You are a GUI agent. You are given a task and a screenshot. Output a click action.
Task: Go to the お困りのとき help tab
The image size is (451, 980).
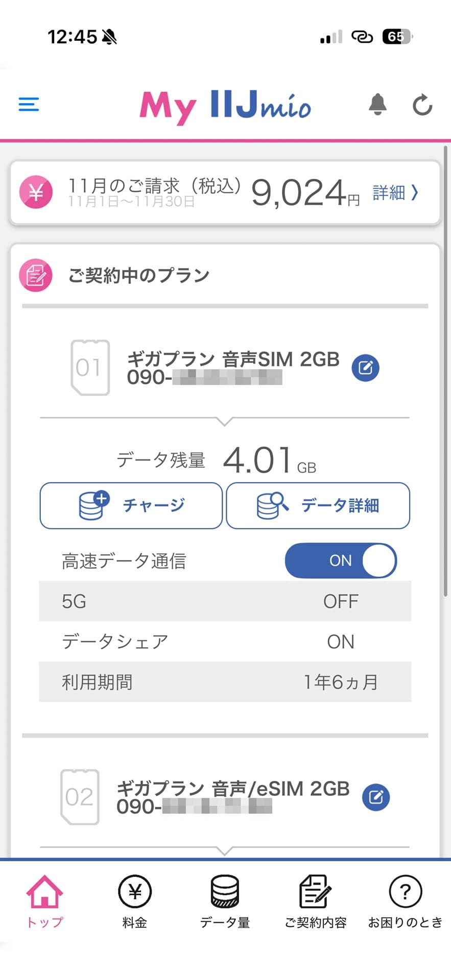click(406, 901)
